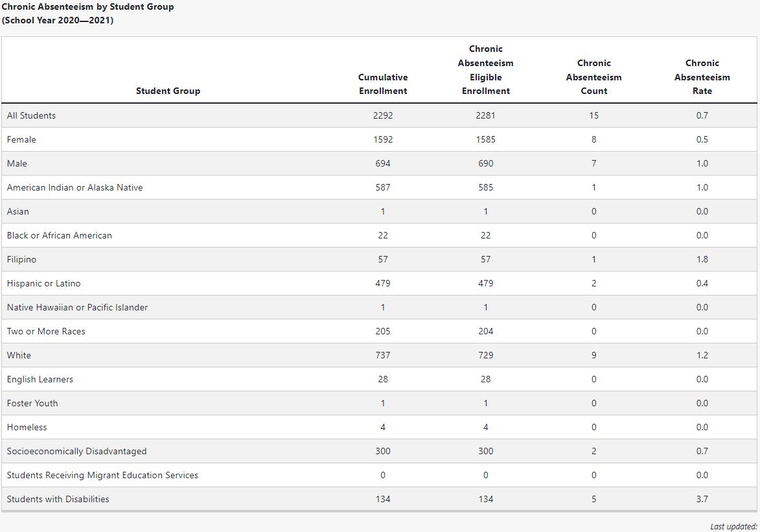The width and height of the screenshot is (760, 532).
Task: Click the Chronic Absenteeism Eligible Enrollment header
Action: (x=486, y=70)
